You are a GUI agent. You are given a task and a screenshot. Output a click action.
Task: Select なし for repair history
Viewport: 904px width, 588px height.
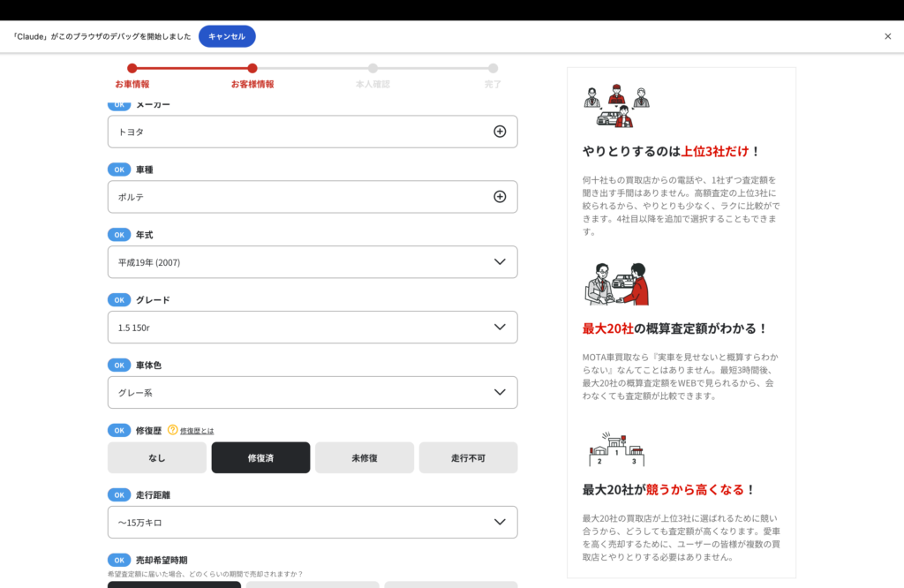click(x=157, y=458)
